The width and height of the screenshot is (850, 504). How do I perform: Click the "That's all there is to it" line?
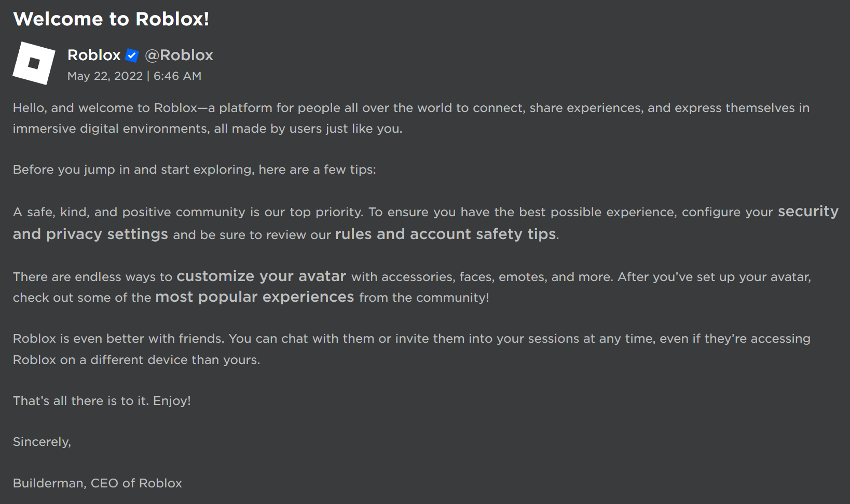(x=102, y=401)
